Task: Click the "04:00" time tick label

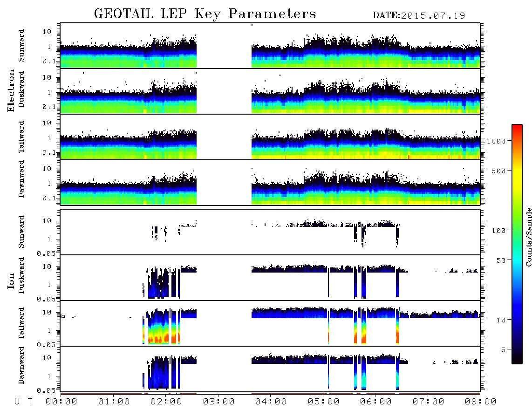Action: (271, 402)
